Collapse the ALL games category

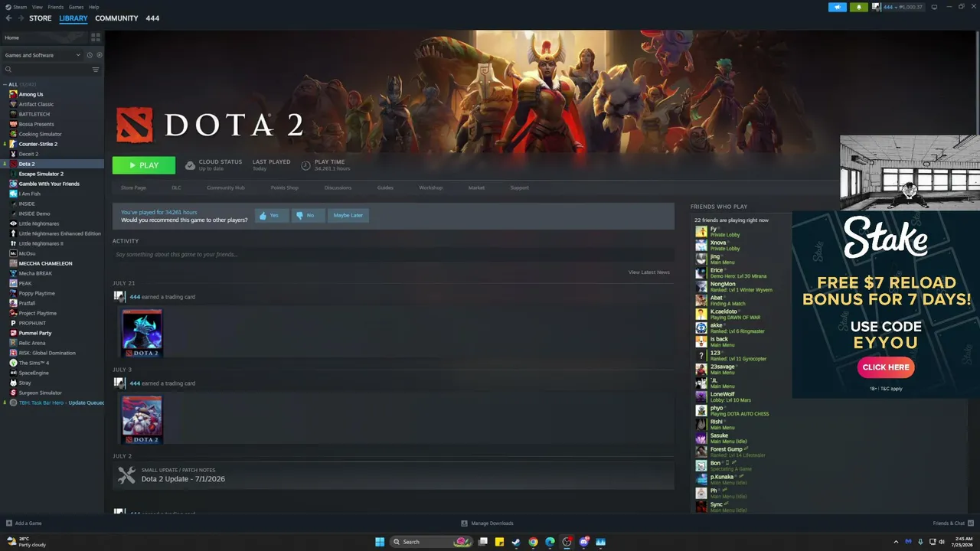[x=5, y=84]
